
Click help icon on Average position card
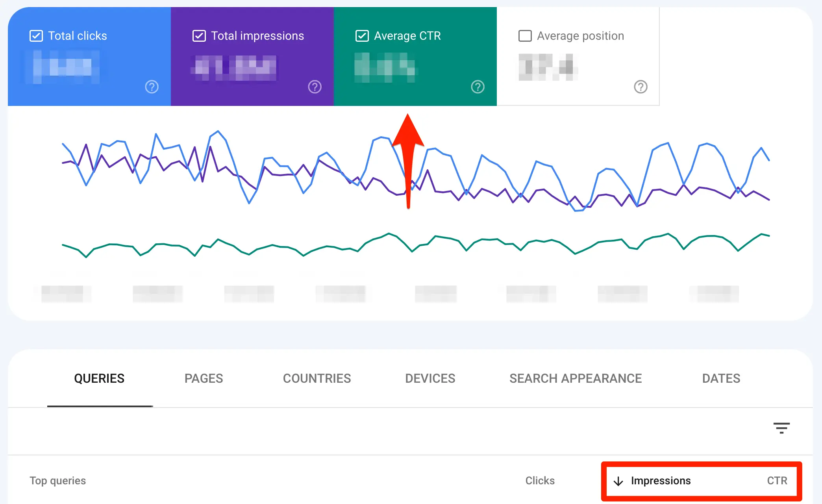click(641, 87)
